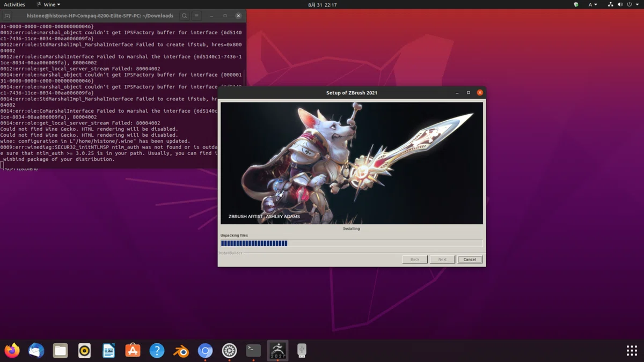Open the volume speaker tray icon

point(620,4)
